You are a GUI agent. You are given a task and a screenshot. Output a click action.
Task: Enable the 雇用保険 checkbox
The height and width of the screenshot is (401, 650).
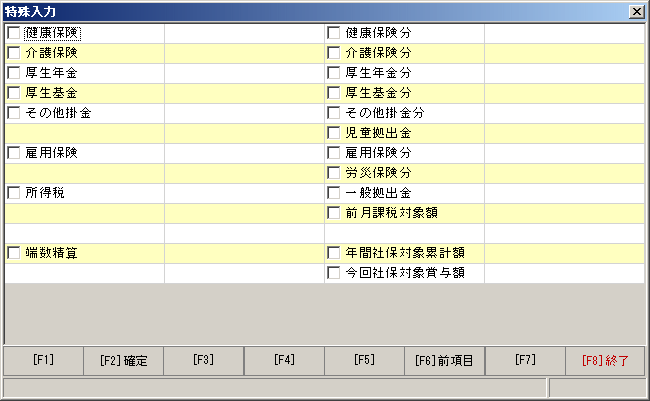click(x=14, y=153)
